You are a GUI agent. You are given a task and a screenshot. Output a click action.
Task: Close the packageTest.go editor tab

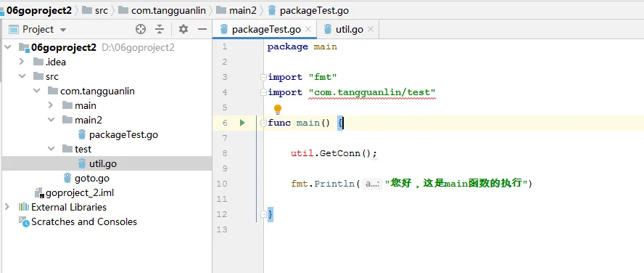tap(308, 29)
